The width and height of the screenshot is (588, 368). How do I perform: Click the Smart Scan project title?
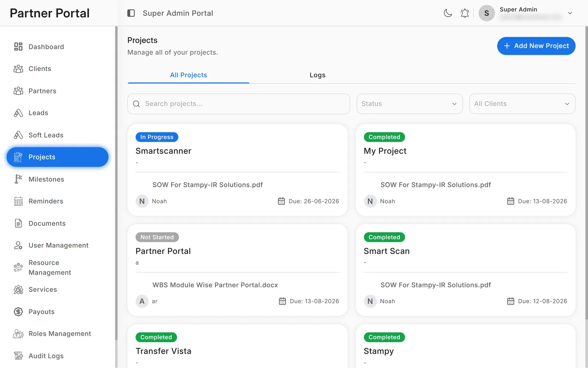[387, 251]
